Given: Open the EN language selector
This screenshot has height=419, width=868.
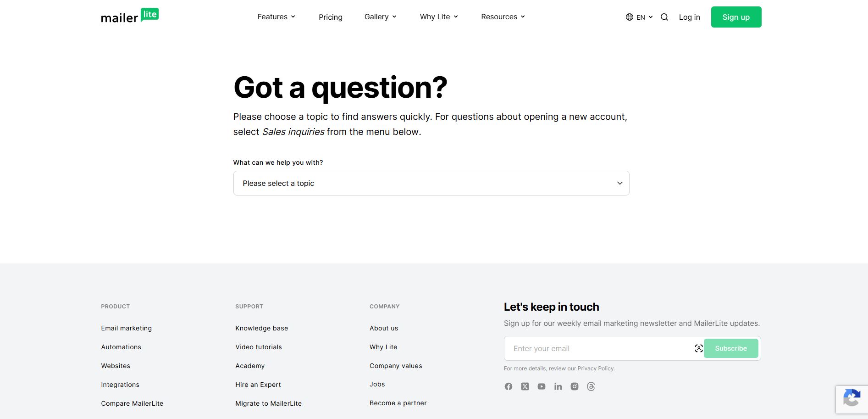Looking at the screenshot, I should point(639,17).
